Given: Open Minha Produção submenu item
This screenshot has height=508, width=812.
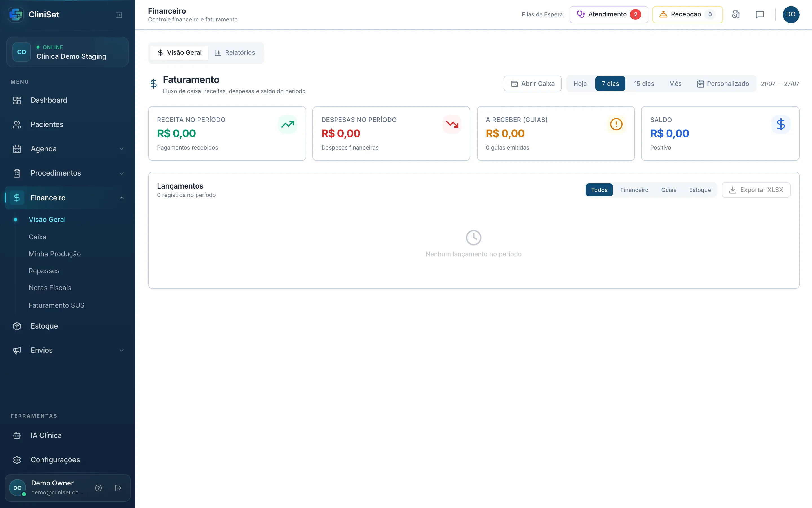Looking at the screenshot, I should coord(55,254).
